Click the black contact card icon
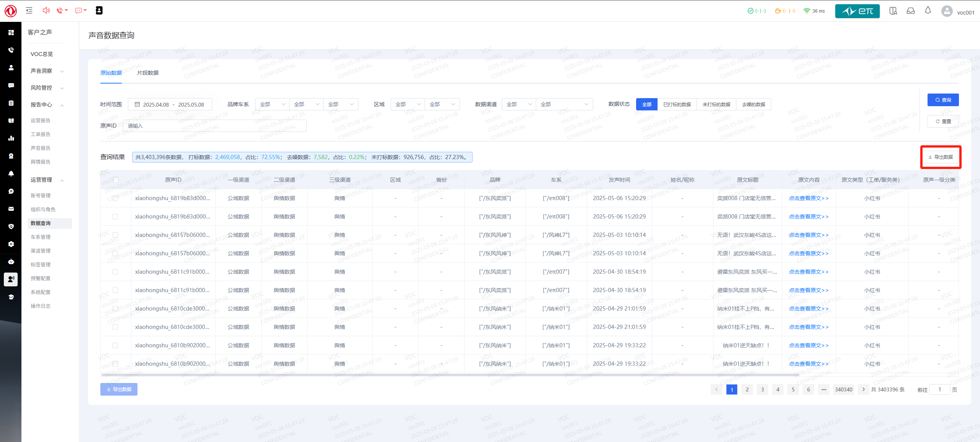Image resolution: width=980 pixels, height=442 pixels. click(x=99, y=10)
